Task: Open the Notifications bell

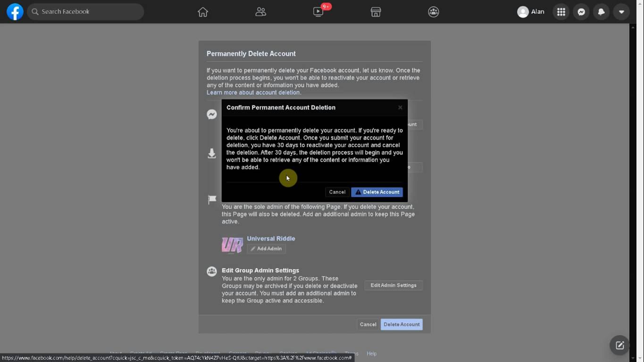Action: (601, 11)
